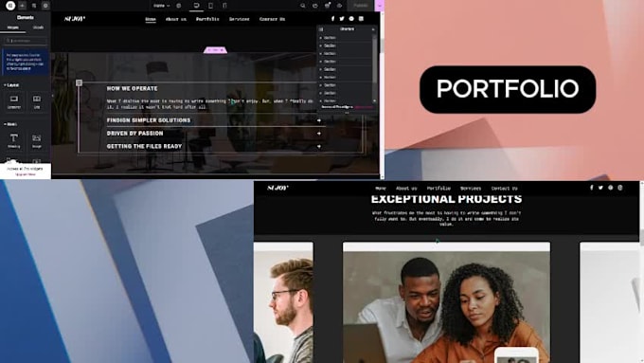Click the search widget input field
Viewport: 644px width, 363px height.
(26, 41)
